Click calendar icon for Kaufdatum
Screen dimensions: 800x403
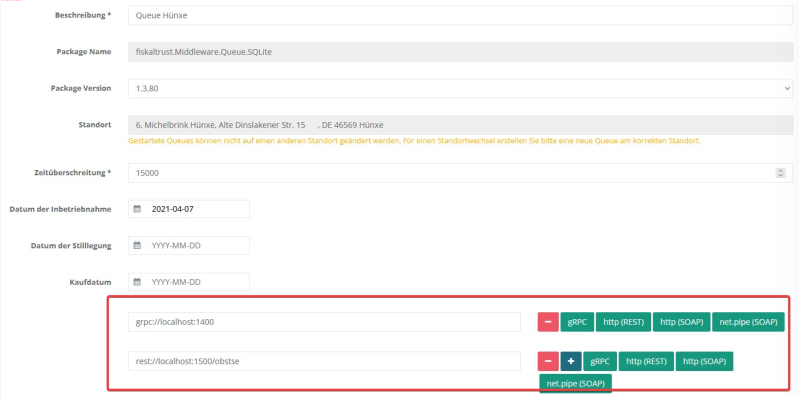coord(137,282)
